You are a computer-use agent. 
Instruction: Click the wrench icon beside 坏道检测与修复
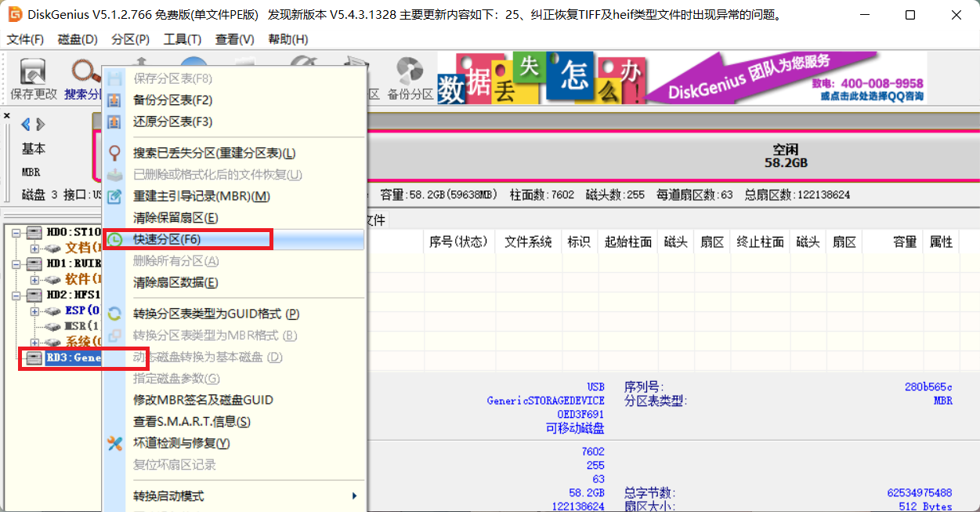point(114,443)
